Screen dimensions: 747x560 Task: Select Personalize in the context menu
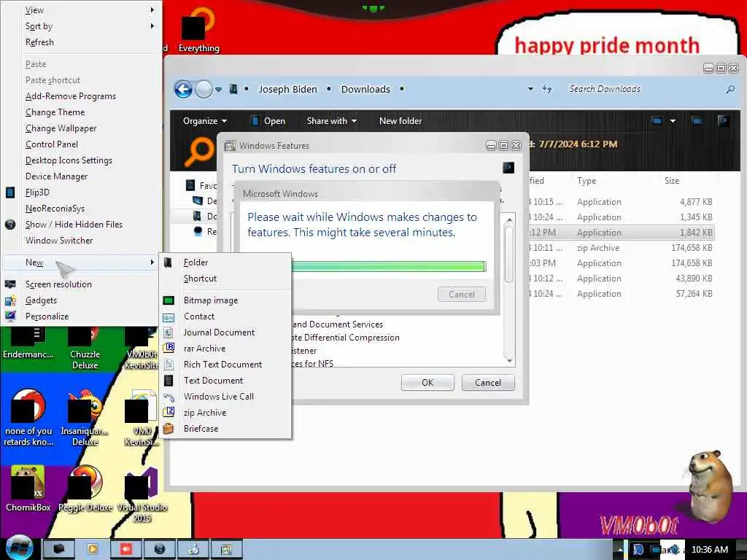tap(47, 316)
